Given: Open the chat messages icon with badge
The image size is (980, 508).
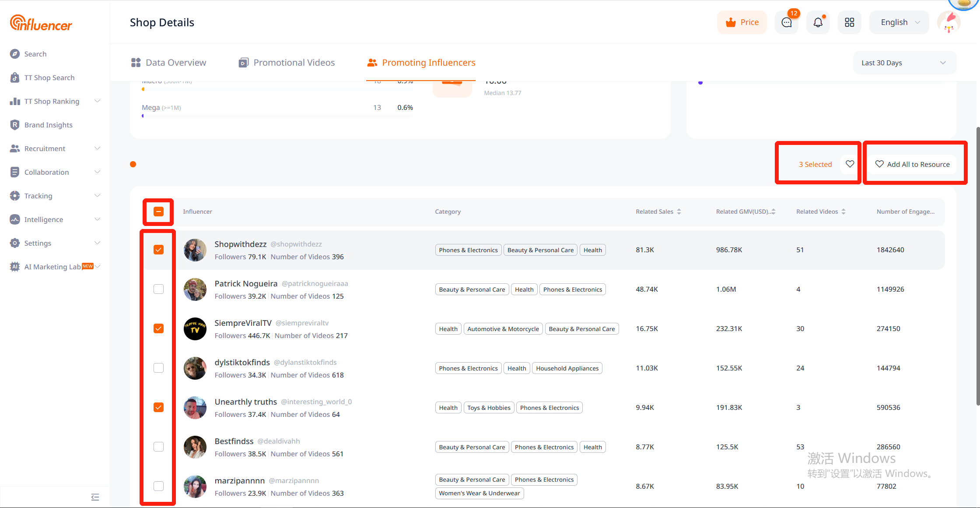Looking at the screenshot, I should click(x=786, y=22).
